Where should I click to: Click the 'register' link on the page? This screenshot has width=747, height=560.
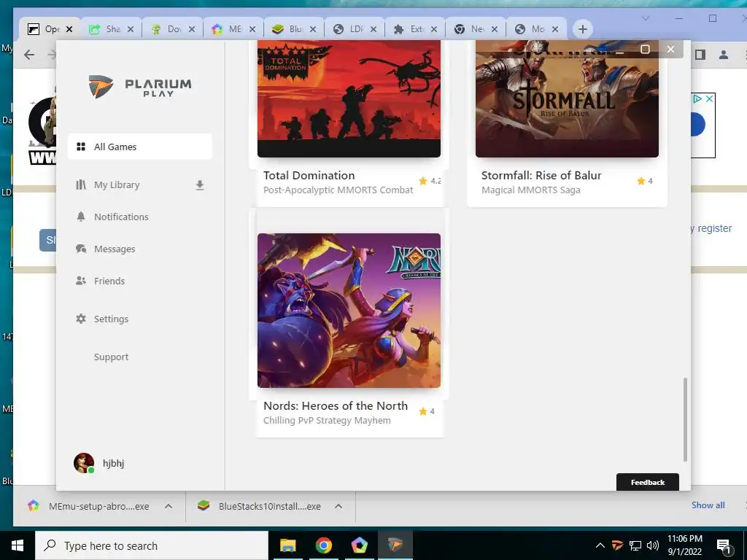[715, 228]
